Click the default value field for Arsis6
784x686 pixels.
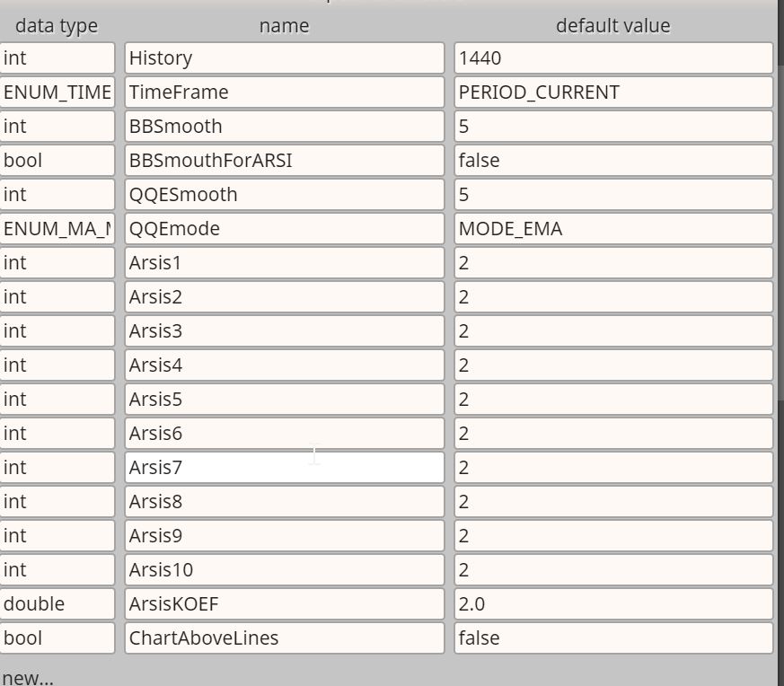613,434
